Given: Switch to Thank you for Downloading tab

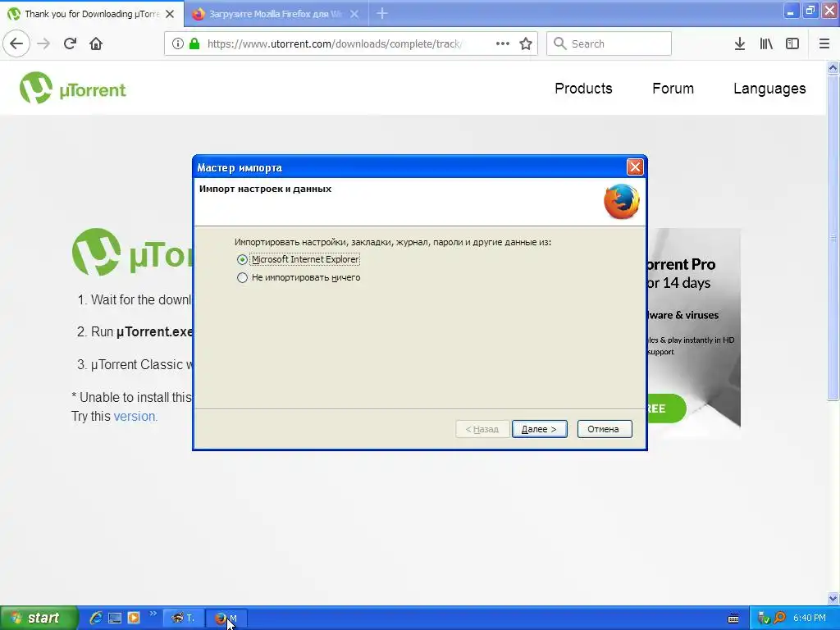Looking at the screenshot, I should [92, 13].
